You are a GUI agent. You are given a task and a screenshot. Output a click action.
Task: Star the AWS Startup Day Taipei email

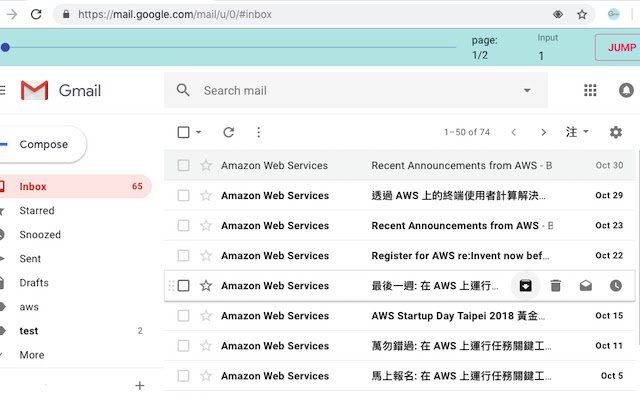[x=206, y=316]
